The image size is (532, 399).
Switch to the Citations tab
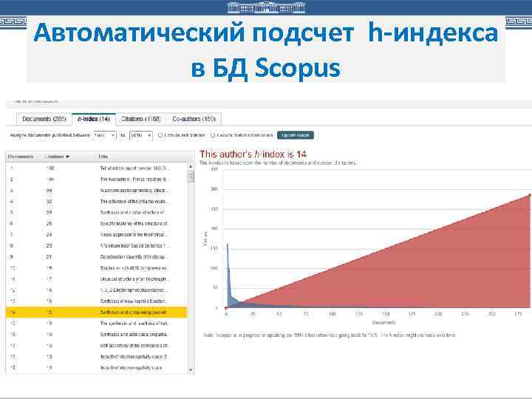click(x=141, y=119)
